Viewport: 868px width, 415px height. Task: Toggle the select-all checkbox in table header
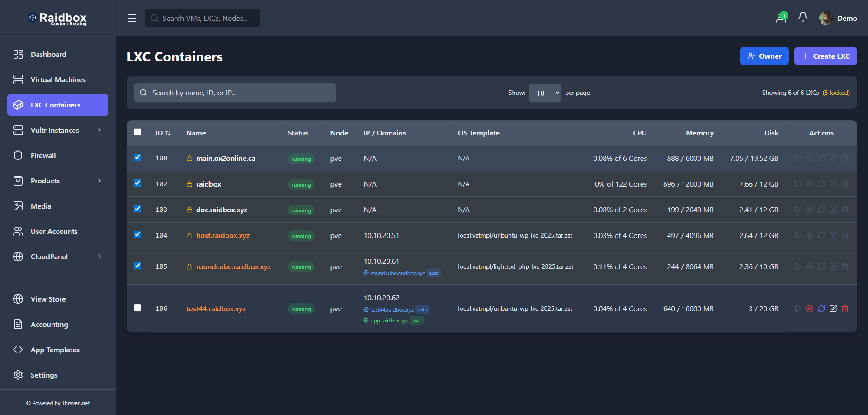pos(137,132)
